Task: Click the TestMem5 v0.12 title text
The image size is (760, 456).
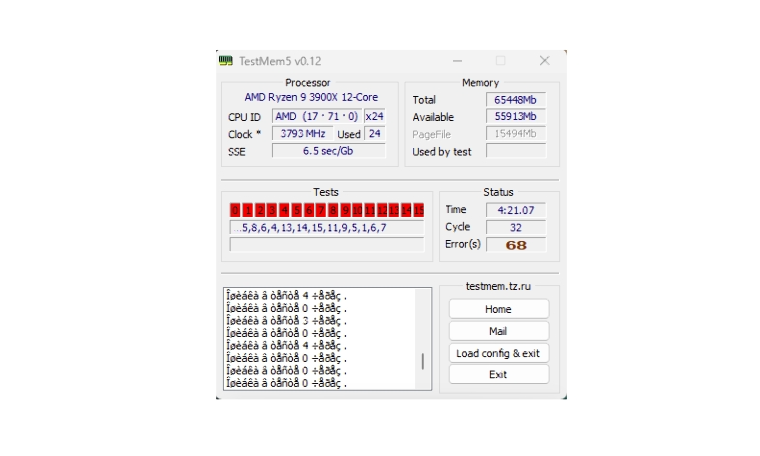Action: tap(280, 61)
